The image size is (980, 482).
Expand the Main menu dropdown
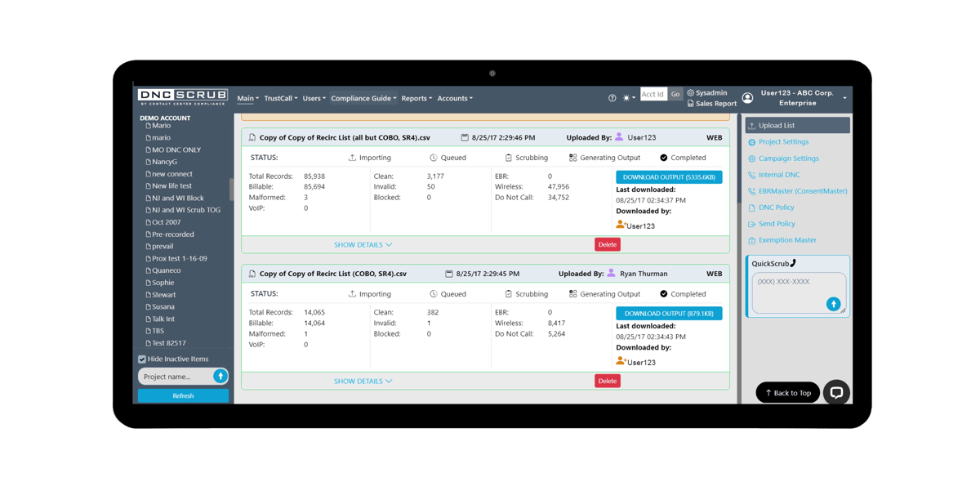point(247,99)
